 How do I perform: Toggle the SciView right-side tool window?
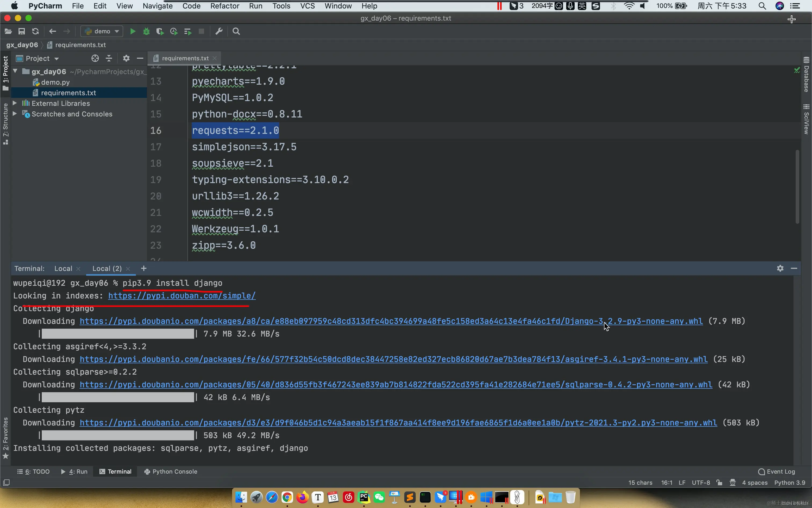(x=806, y=119)
